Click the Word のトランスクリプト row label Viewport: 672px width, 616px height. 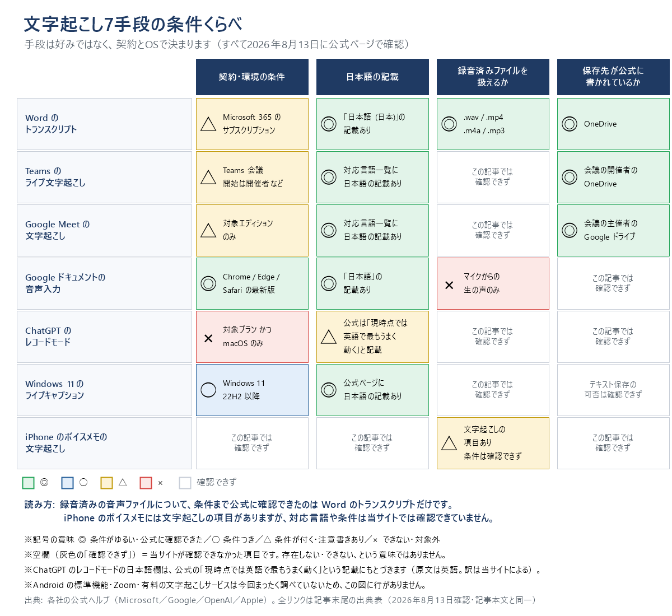[104, 124]
